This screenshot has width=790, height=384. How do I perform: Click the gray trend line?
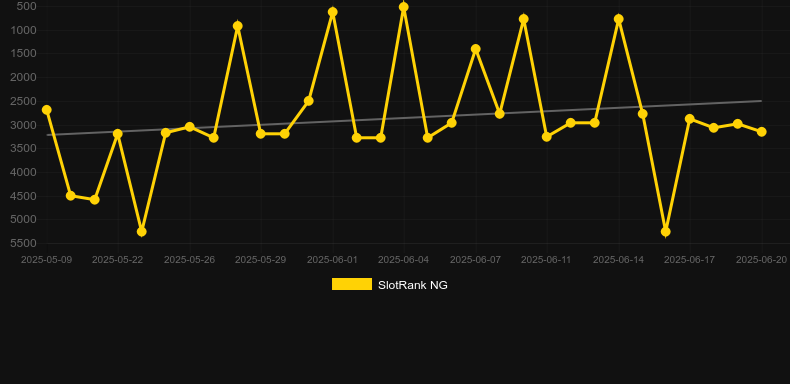(404, 118)
